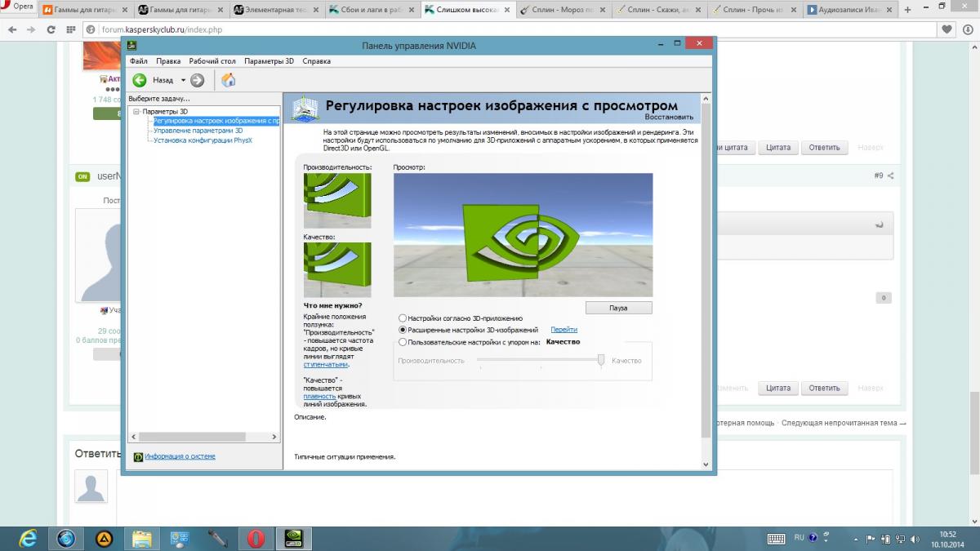Click the horizontal scrollbar under the task tree
The width and height of the screenshot is (980, 551).
click(x=192, y=437)
